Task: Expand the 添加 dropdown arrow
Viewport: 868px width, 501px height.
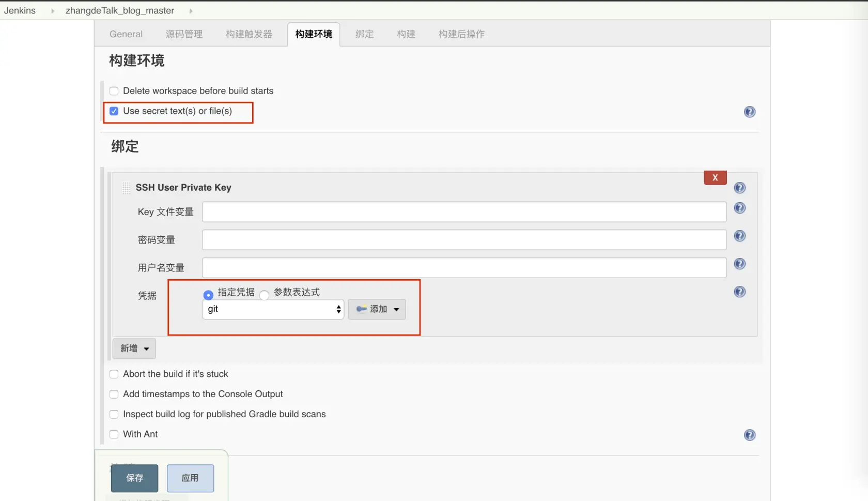Action: tap(396, 309)
